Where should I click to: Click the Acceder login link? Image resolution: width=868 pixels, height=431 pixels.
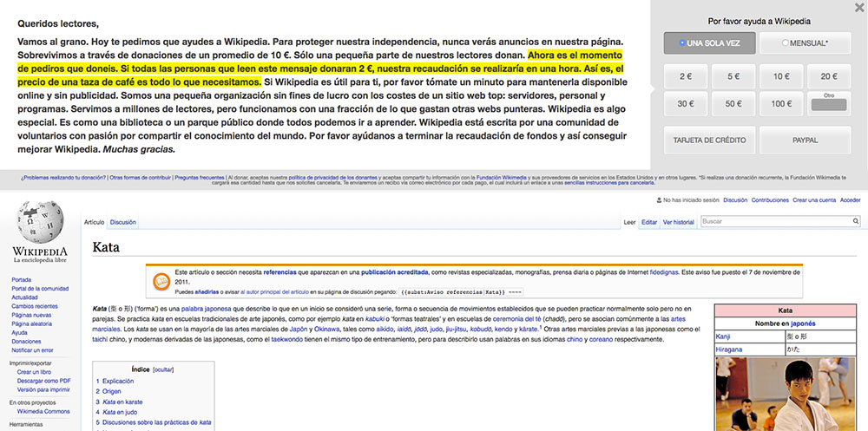tap(851, 200)
